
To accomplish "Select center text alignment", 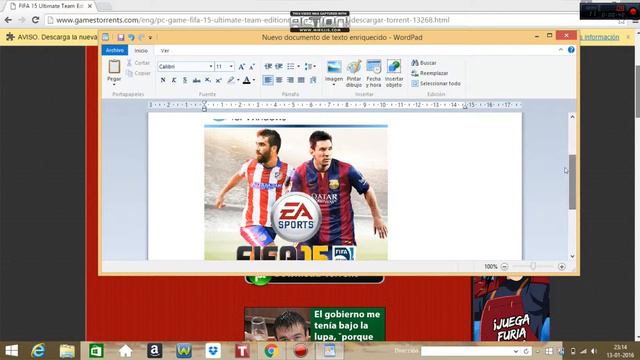I will click(279, 80).
